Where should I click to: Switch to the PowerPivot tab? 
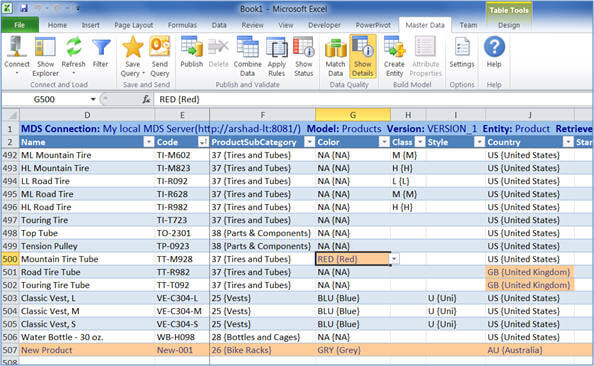[x=373, y=25]
